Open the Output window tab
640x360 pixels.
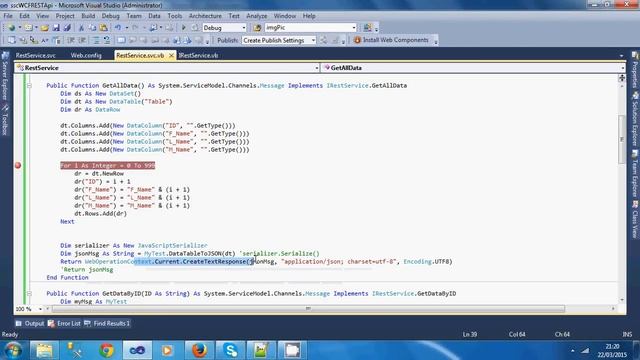pyautogui.click(x=30, y=323)
